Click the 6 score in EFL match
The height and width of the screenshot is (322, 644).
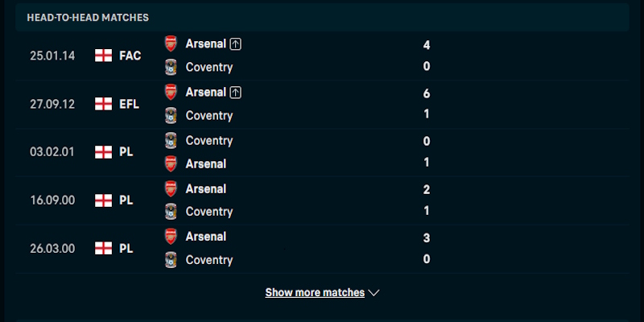(x=427, y=93)
